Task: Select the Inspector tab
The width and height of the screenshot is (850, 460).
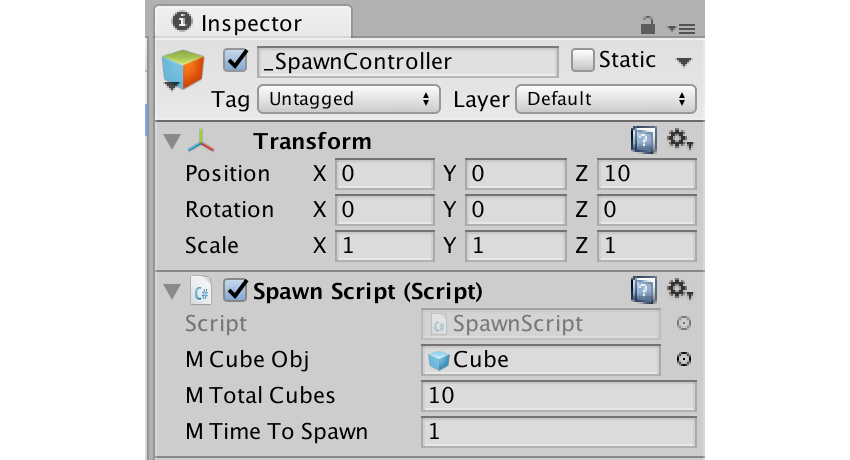Action: pyautogui.click(x=253, y=23)
